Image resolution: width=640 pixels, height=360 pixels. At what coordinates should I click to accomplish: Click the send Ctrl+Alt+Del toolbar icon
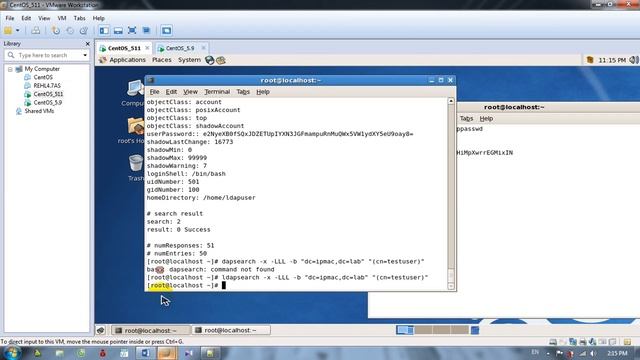(x=36, y=31)
